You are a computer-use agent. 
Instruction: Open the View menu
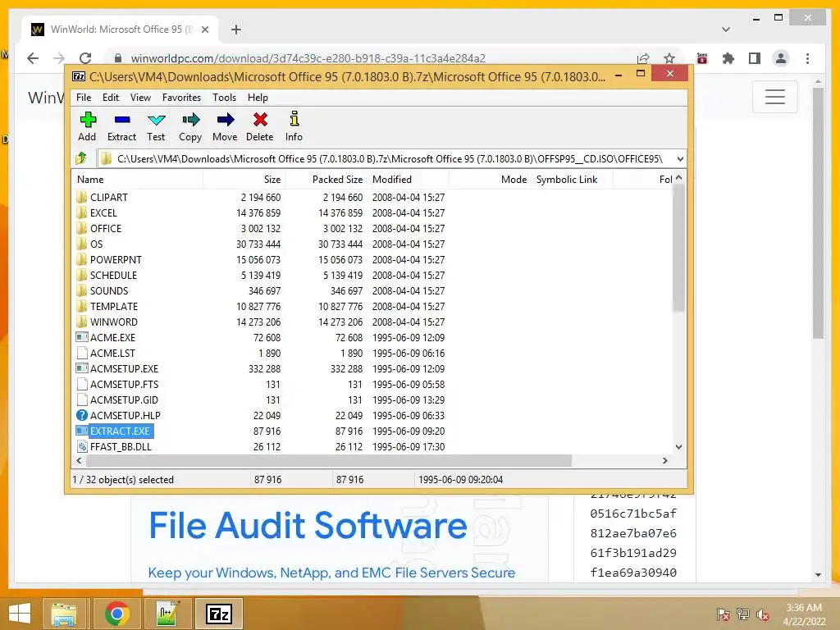point(140,98)
